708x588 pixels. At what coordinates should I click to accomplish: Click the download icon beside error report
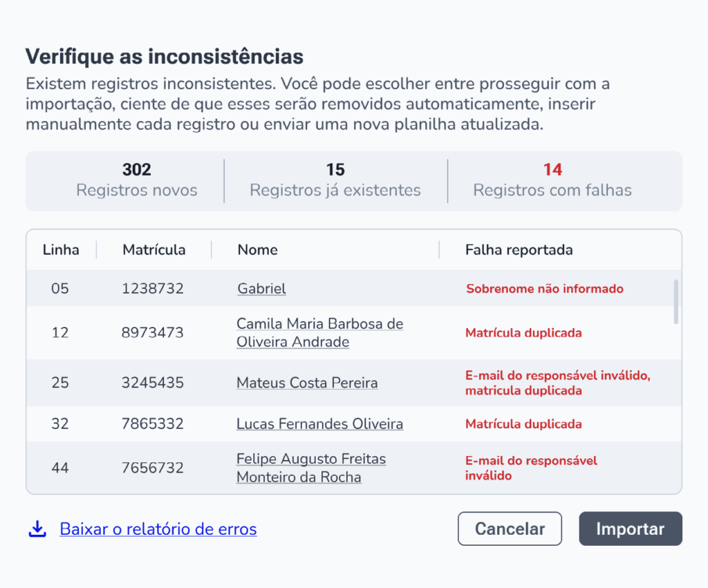click(37, 529)
